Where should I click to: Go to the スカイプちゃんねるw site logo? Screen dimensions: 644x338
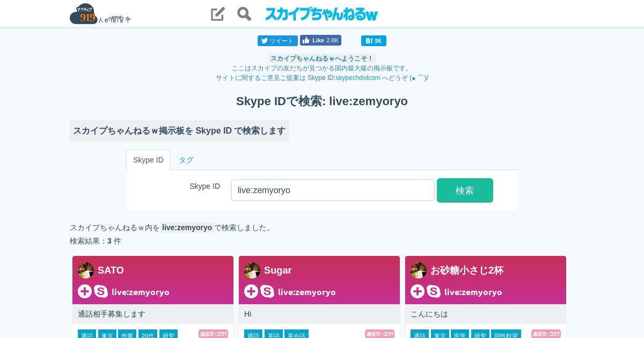(321, 14)
